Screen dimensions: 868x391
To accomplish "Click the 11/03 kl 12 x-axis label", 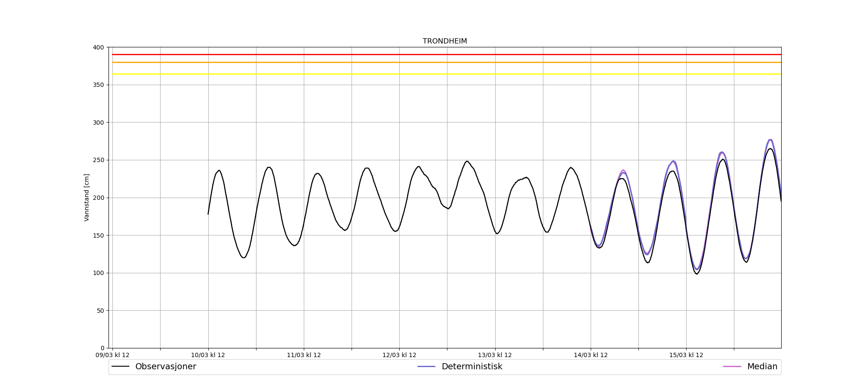I will point(304,355).
